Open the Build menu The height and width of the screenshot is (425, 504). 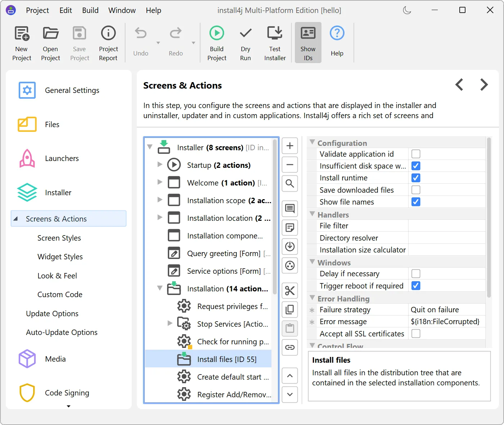coord(90,10)
